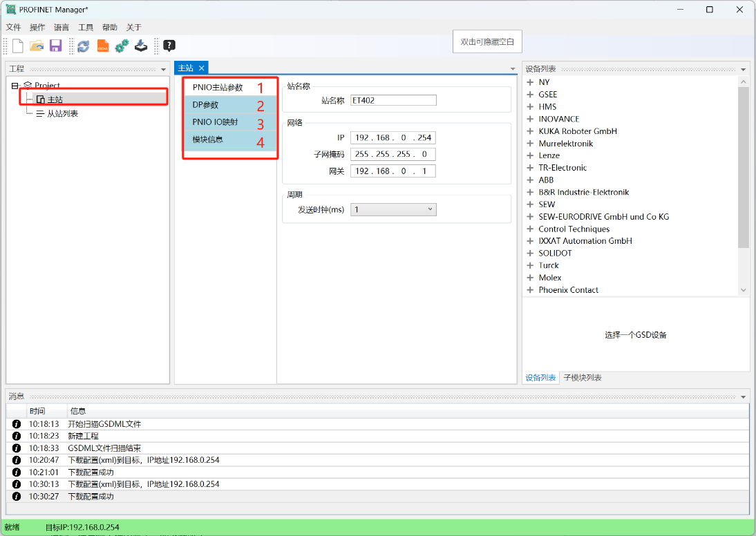The image size is (756, 536).
Task: Click the info icon of the 10:18:33 message
Action: tap(17, 448)
